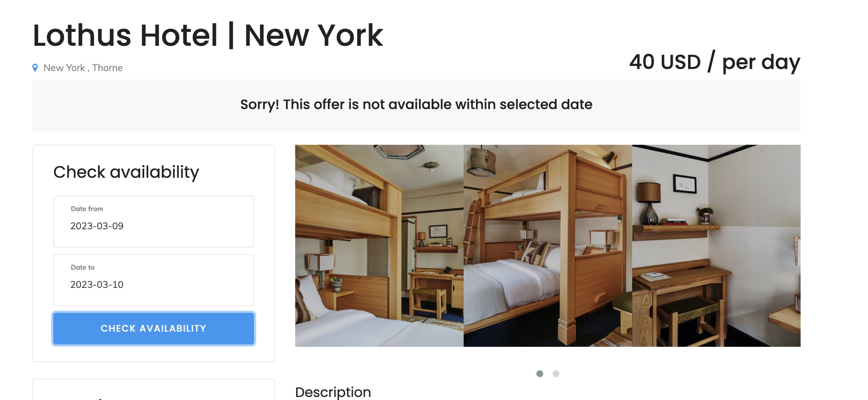Click the Date from label
This screenshot has height=400, width=868.
point(87,209)
